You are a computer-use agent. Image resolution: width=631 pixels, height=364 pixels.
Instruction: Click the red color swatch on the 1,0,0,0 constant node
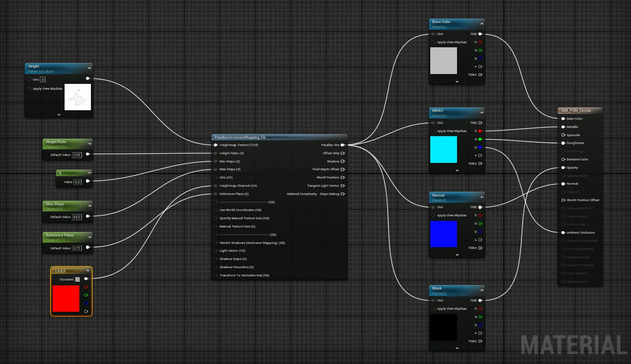coord(66,299)
